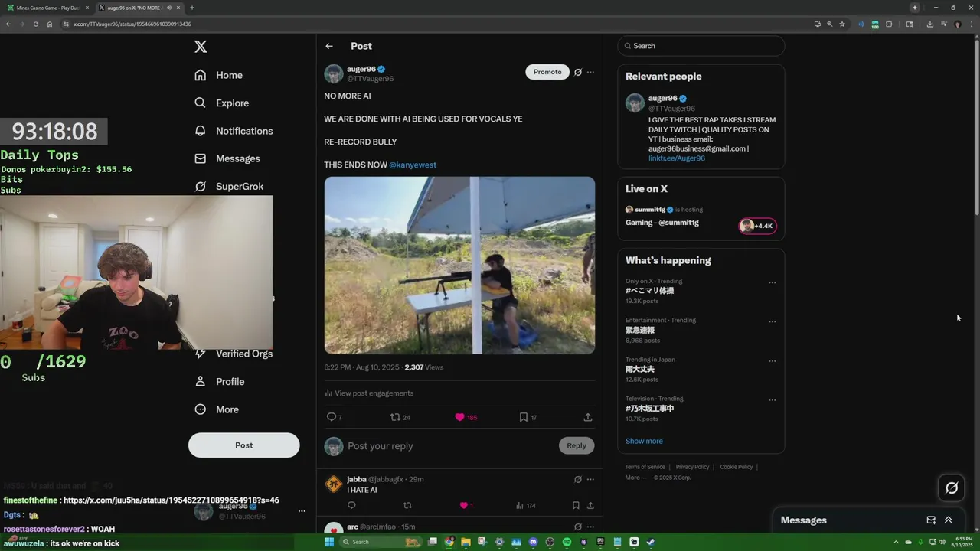The height and width of the screenshot is (551, 980).
Task: Toggle the like heart on jabba's reply
Action: tap(466, 505)
